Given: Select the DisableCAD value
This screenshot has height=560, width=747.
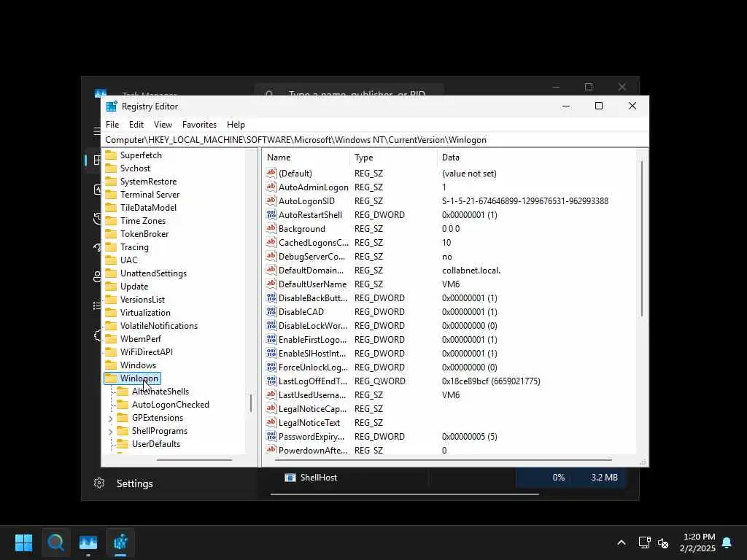Looking at the screenshot, I should 301,311.
